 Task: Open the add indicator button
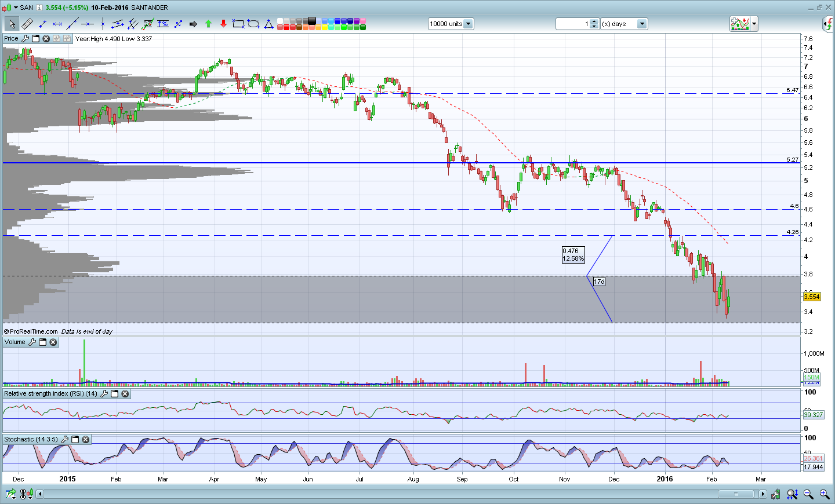coord(740,24)
